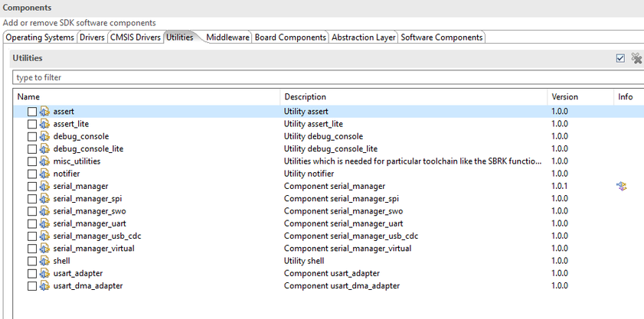The image size is (644, 319).
Task: Enable the assert_lite checkbox
Action: click(32, 124)
